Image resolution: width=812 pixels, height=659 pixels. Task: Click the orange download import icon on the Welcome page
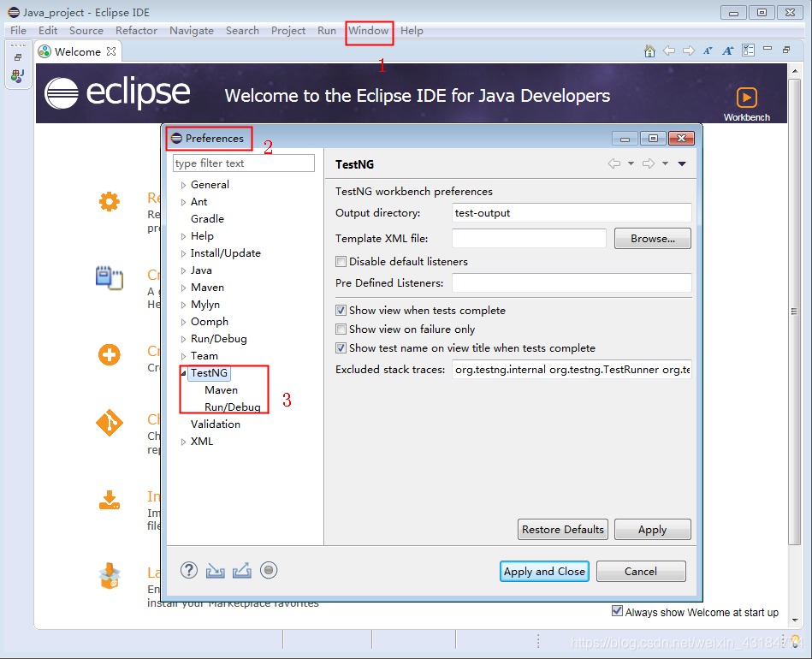(x=110, y=500)
